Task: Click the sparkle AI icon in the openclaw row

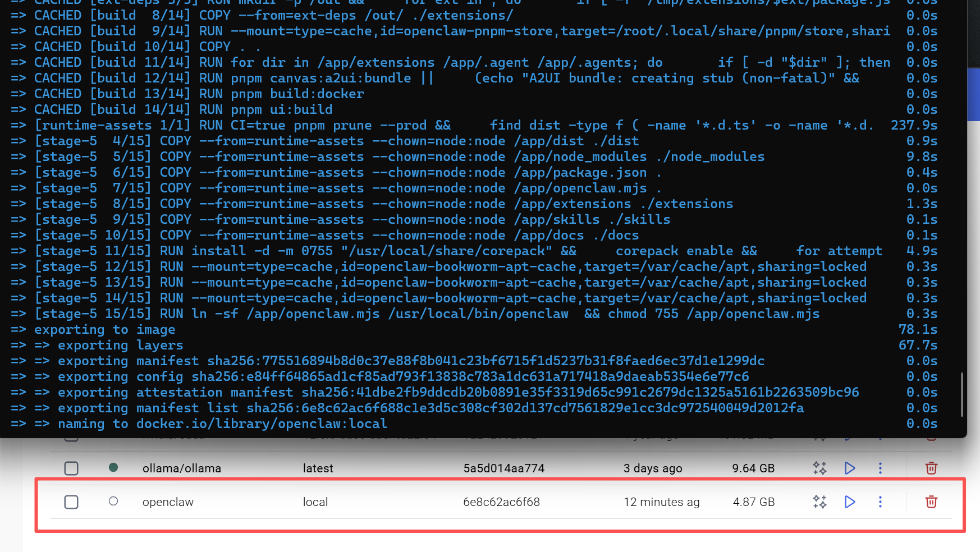Action: (819, 502)
